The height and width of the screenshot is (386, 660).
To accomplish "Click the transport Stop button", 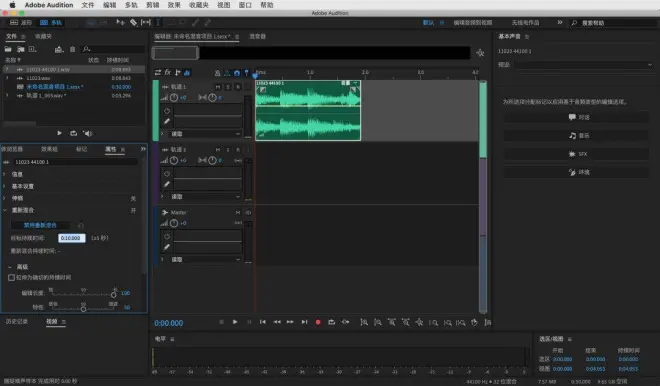I will coord(221,322).
